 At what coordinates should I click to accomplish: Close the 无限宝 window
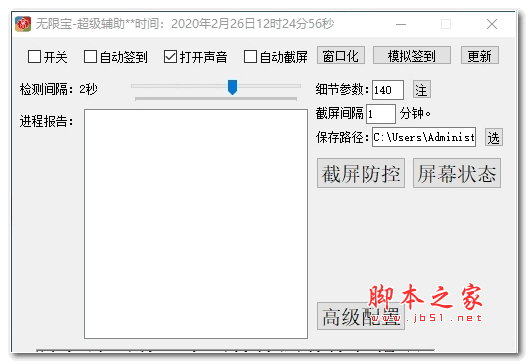point(492,24)
